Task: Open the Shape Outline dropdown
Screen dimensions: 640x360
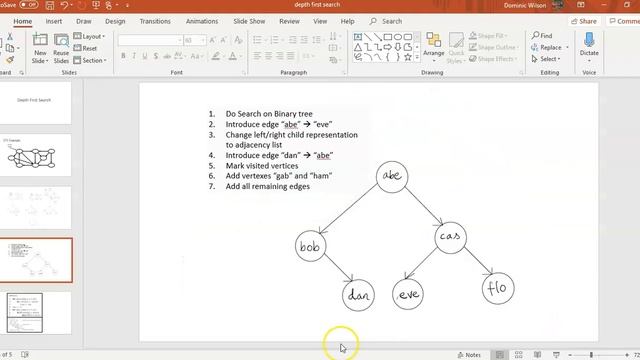Action: pos(493,47)
